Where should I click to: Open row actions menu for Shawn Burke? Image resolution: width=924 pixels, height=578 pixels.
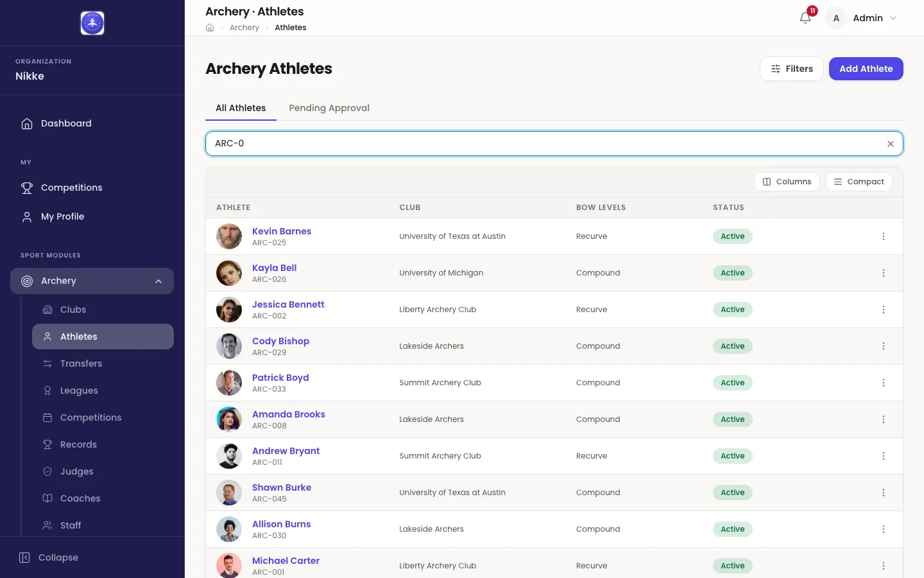[884, 493]
